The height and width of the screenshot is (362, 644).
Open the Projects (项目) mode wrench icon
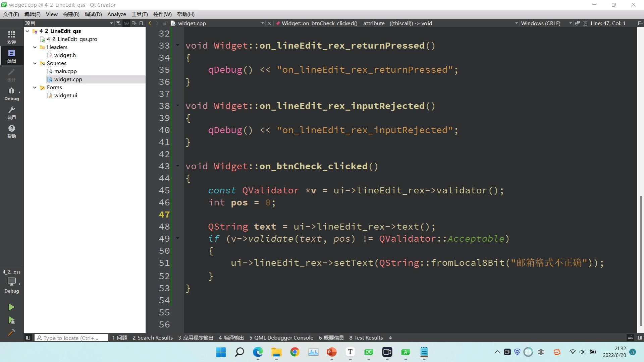click(x=11, y=112)
